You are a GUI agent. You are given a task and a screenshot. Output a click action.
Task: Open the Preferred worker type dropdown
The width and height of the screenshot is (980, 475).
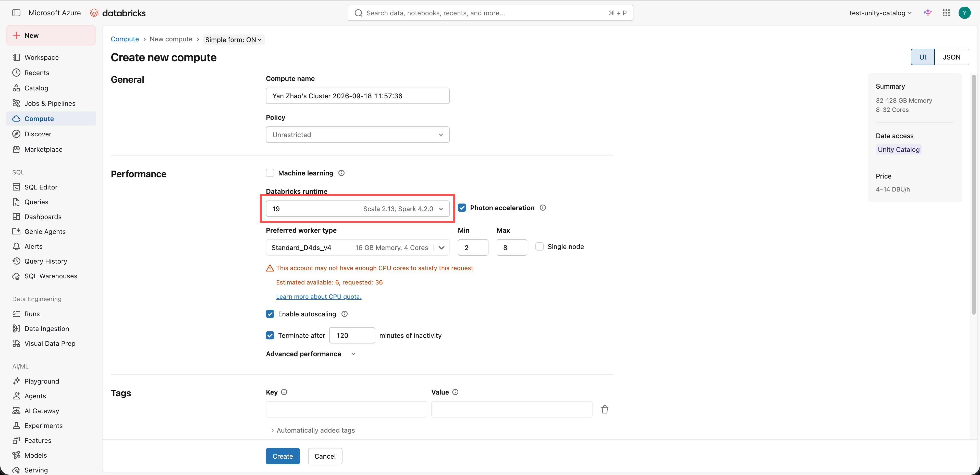tap(358, 247)
